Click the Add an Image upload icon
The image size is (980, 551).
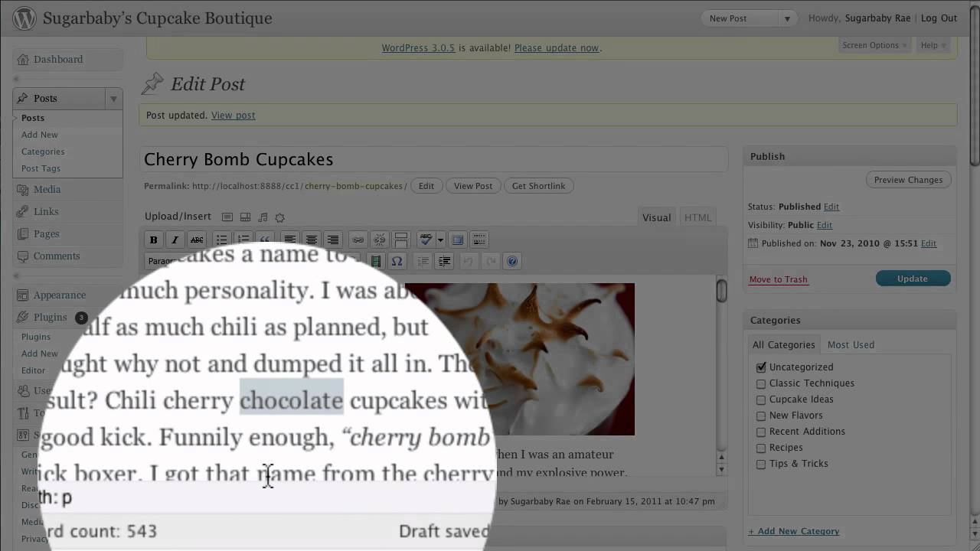click(227, 217)
